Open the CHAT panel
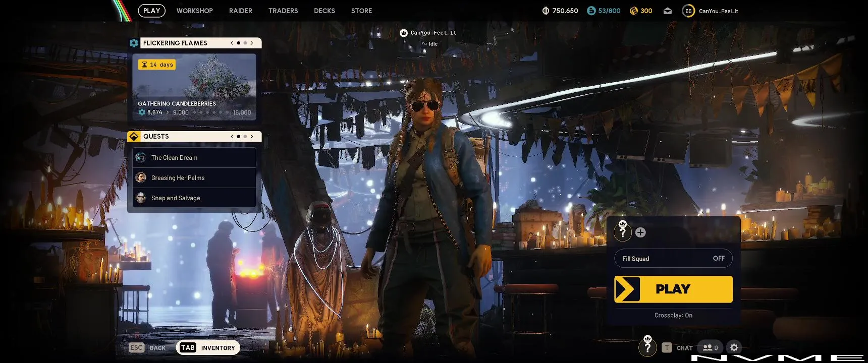 pos(684,348)
